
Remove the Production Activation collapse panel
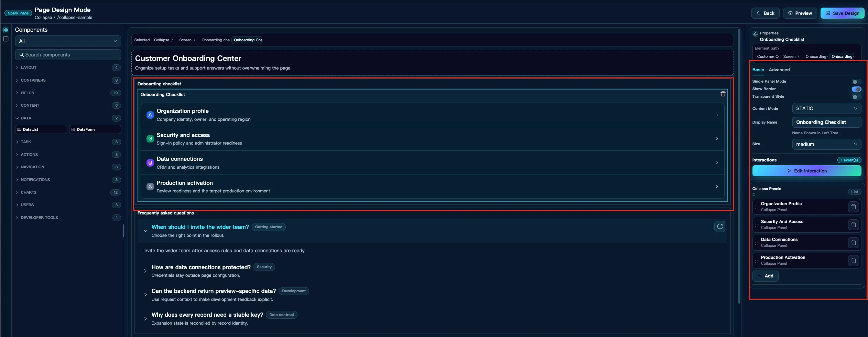coord(853,261)
